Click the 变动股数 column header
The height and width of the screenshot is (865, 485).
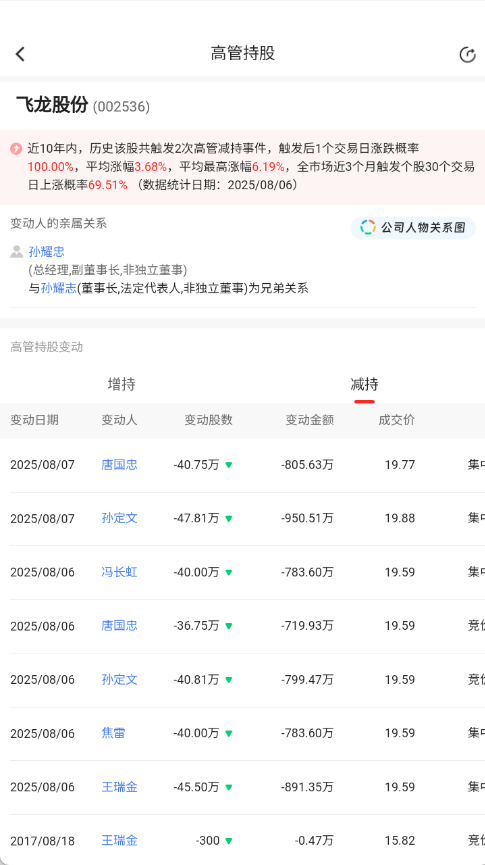pyautogui.click(x=209, y=420)
